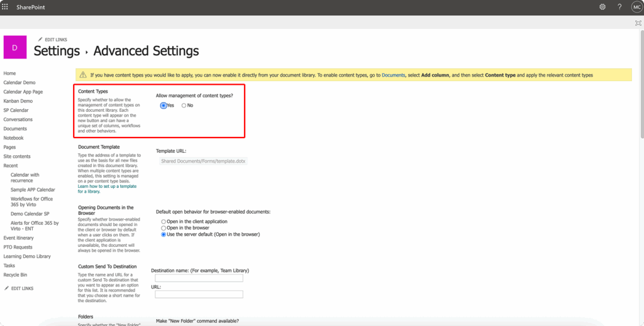644x326 pixels.
Task: Click the magenta D site logo
Action: point(14,48)
